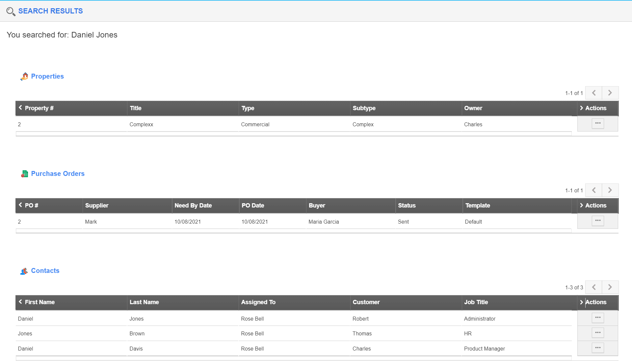Viewport: 632px width, 364px height.
Task: Open actions menu for Daniel Jones contact
Action: [x=597, y=318]
